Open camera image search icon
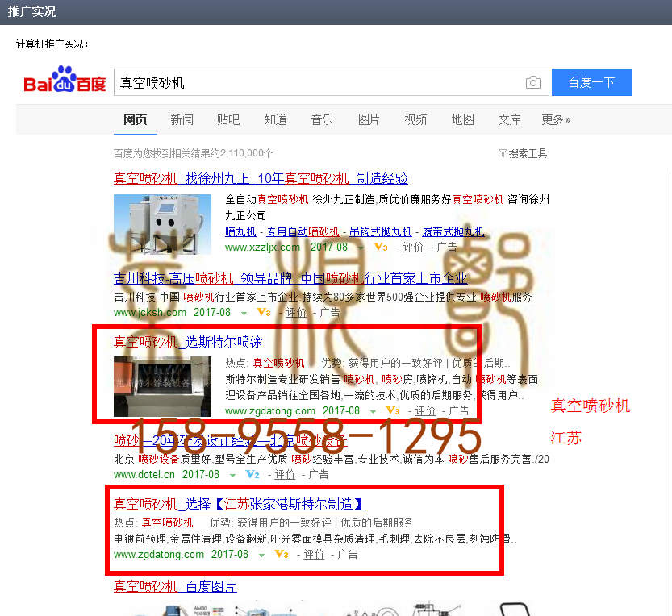 tap(532, 82)
